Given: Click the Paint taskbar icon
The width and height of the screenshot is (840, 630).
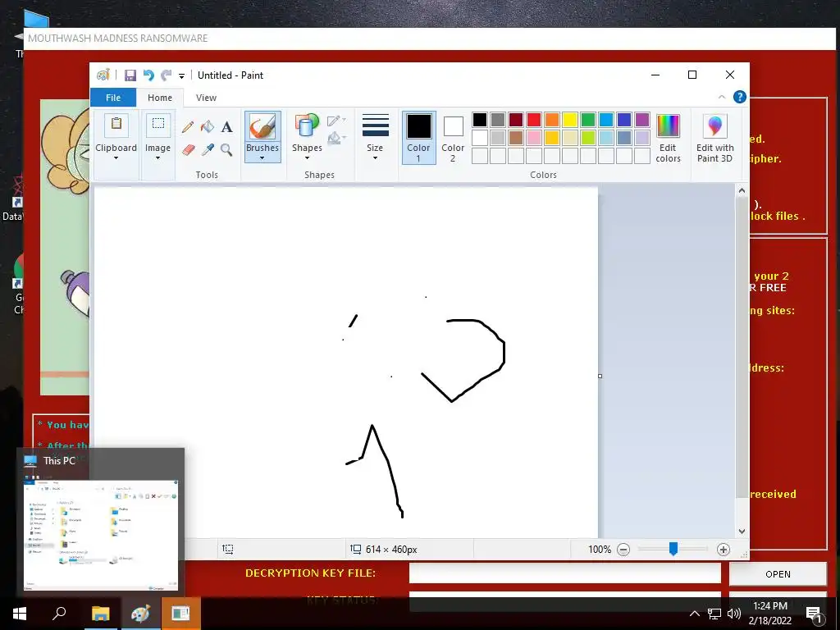Looking at the screenshot, I should click(140, 614).
